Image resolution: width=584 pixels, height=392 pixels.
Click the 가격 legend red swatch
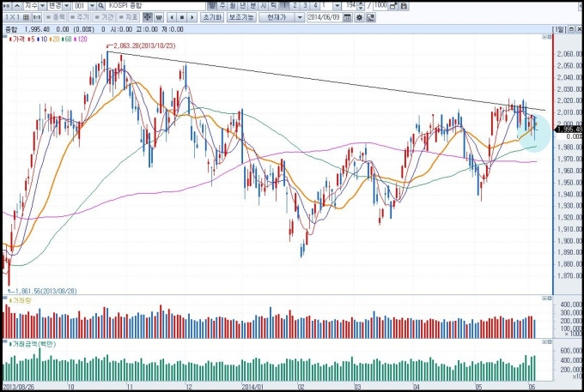[10, 39]
